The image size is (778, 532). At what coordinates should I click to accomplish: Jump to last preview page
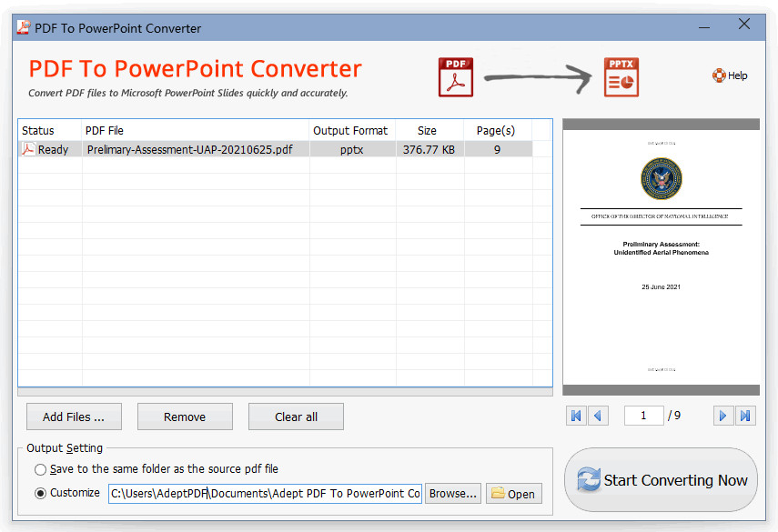[x=745, y=416]
